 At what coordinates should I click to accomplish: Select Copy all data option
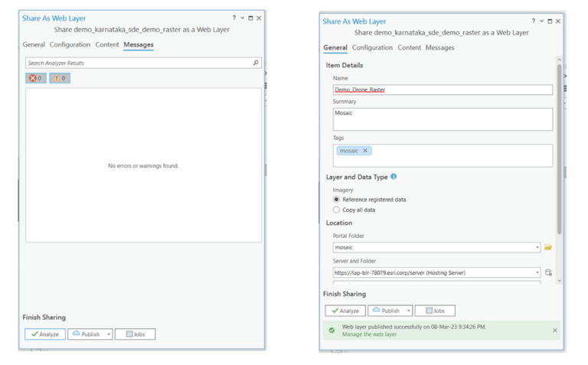pos(336,210)
